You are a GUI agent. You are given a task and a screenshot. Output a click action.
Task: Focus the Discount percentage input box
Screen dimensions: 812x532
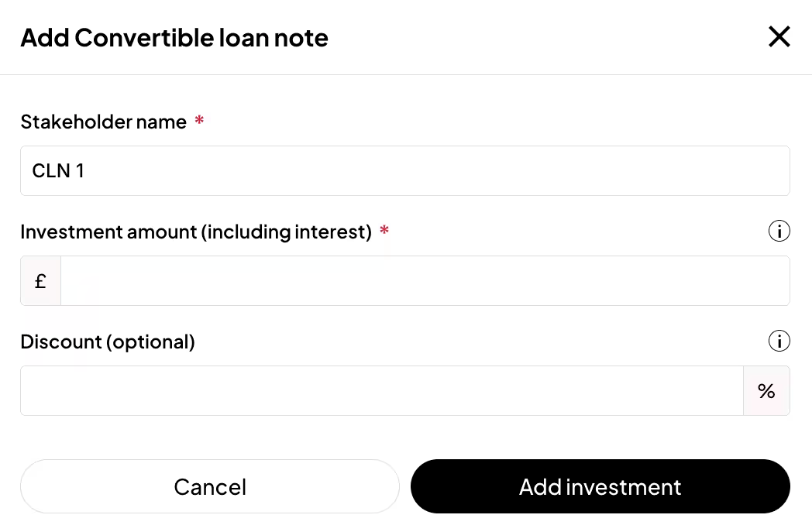coord(380,390)
